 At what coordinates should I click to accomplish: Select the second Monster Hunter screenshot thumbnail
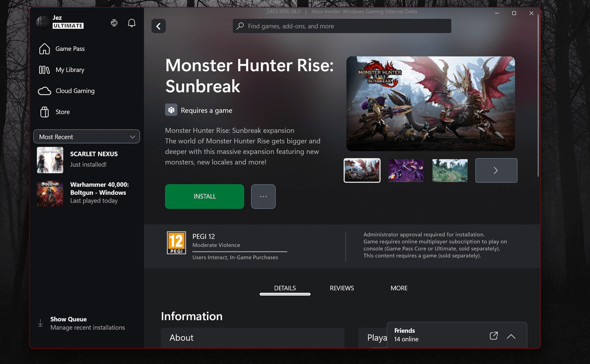(x=406, y=170)
